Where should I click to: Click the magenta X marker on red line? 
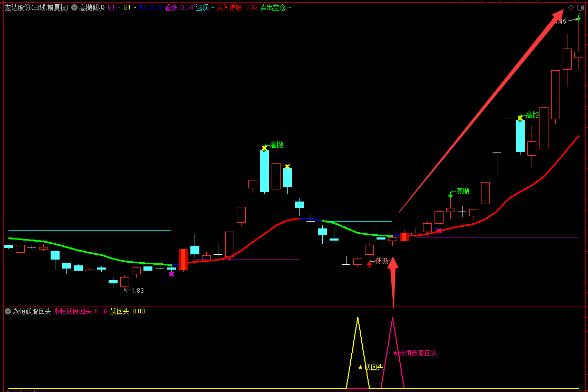tap(439, 231)
